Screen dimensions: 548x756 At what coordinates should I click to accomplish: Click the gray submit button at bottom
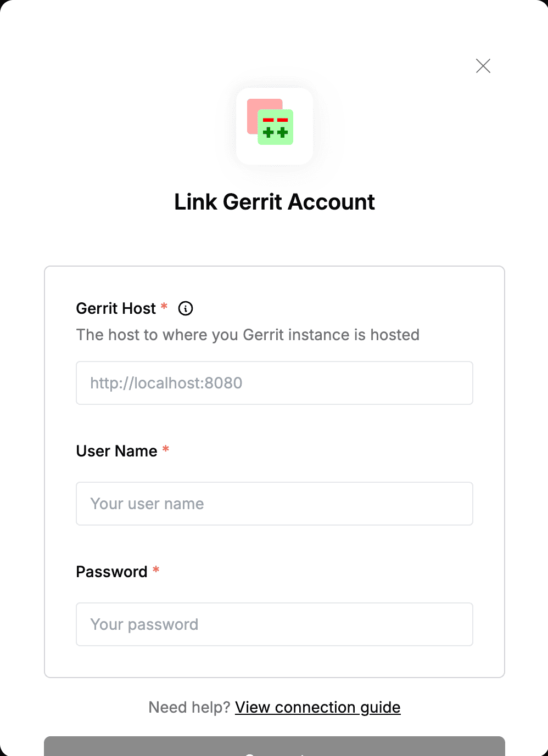[x=275, y=746]
